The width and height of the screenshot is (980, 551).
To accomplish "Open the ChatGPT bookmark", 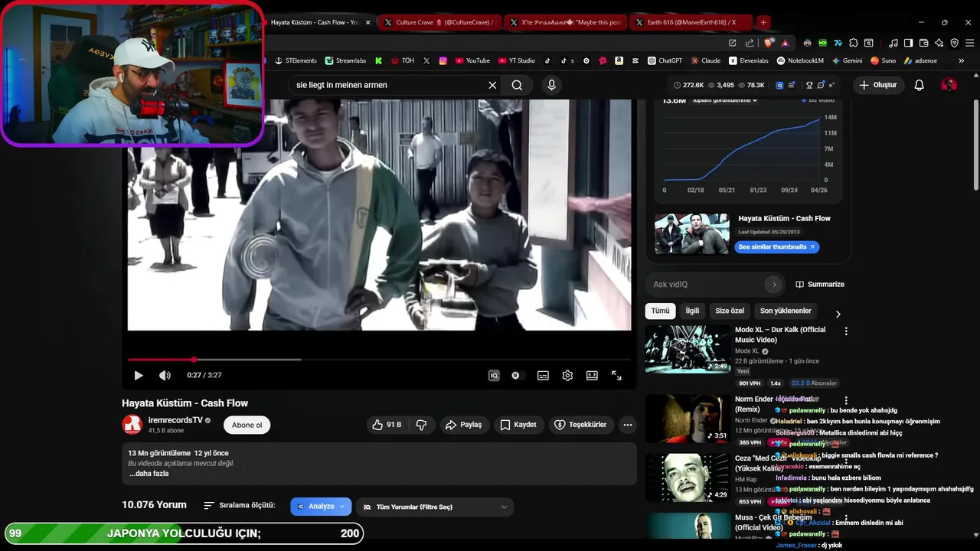I will 665,60.
